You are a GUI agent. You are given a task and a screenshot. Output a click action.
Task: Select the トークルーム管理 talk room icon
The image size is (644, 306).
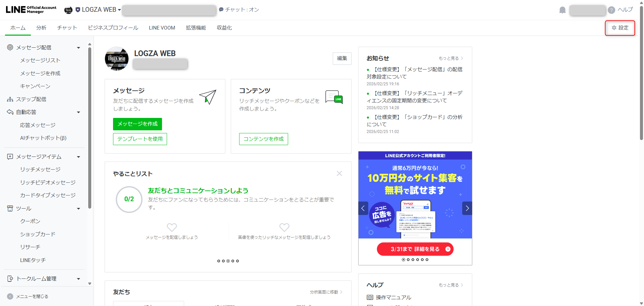(x=10, y=278)
